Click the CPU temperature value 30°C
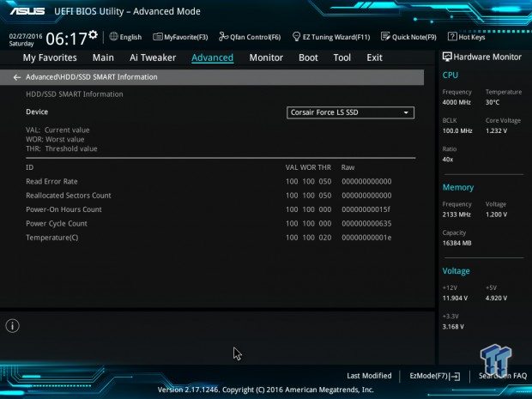Viewport: 532px width, 399px height. click(x=493, y=102)
